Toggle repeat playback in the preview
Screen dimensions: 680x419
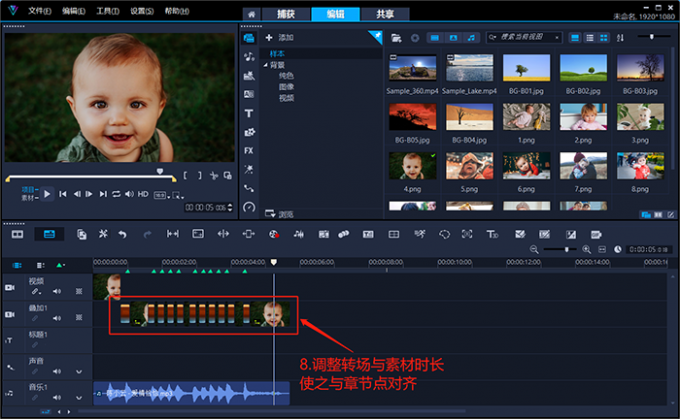[x=115, y=193]
